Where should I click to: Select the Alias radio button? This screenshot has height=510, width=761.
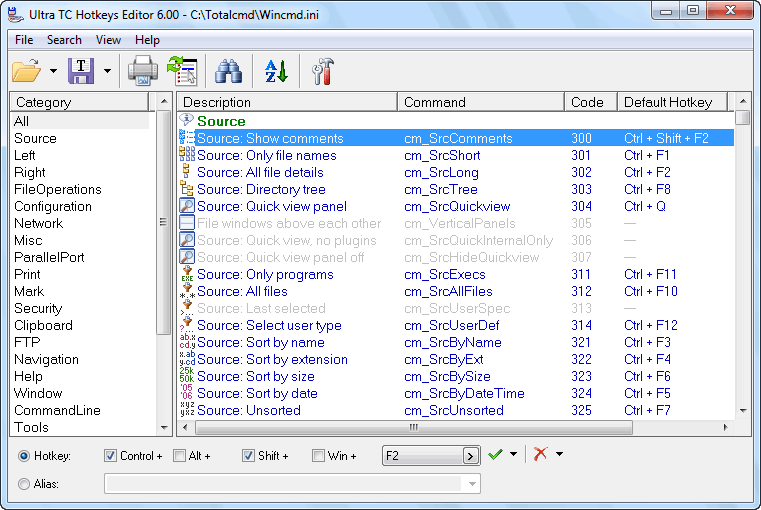coord(24,484)
